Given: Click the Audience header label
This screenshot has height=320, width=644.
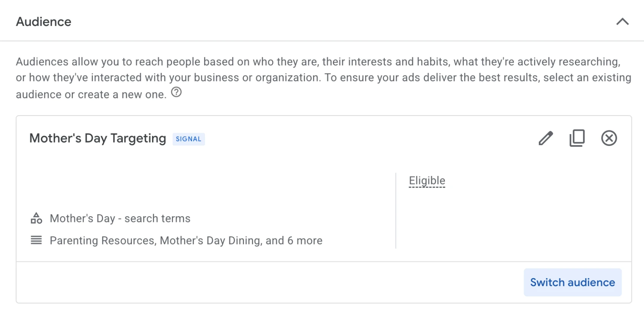Looking at the screenshot, I should 43,22.
